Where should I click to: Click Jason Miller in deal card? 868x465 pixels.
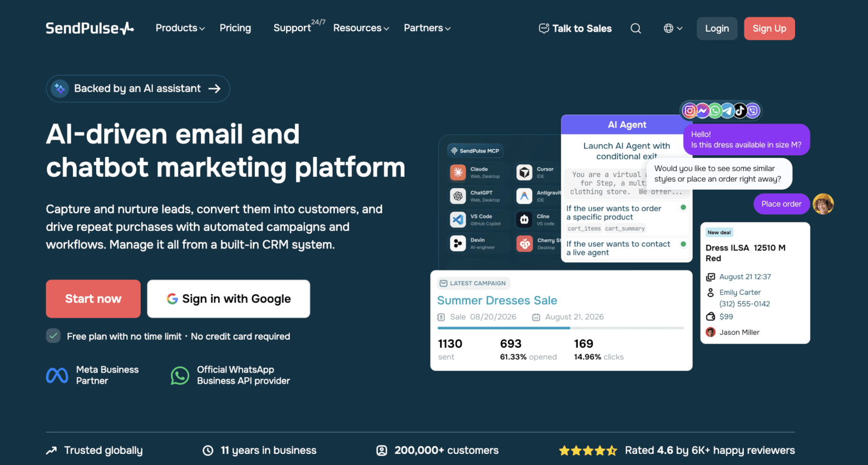(739, 332)
